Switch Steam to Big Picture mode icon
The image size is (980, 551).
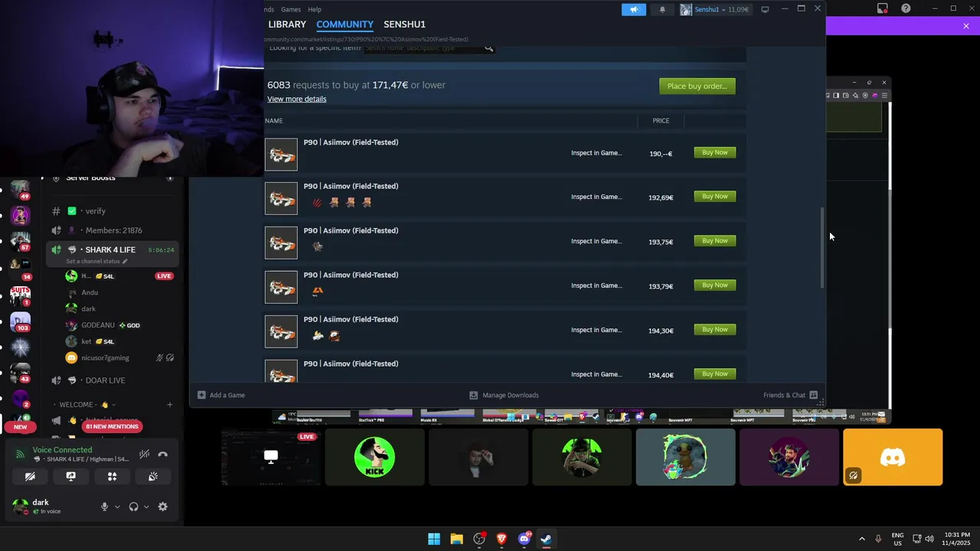coord(765,9)
